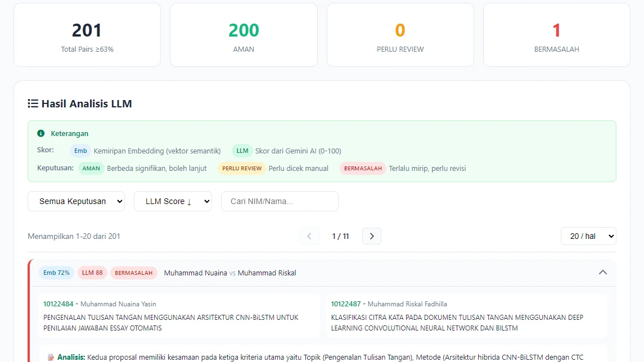644x362 pixels.
Task: Click the list icon beside Hasil Analisis LLM
Action: tap(33, 103)
